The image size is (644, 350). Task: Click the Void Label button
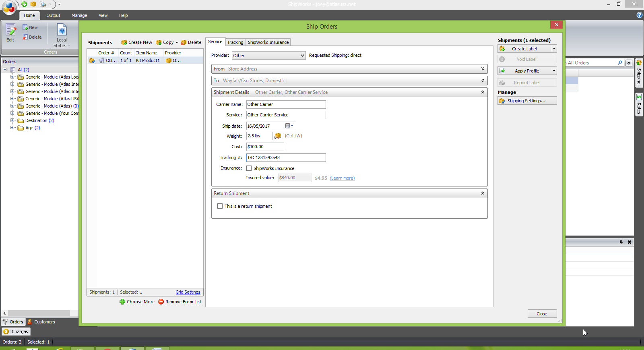coord(527,59)
